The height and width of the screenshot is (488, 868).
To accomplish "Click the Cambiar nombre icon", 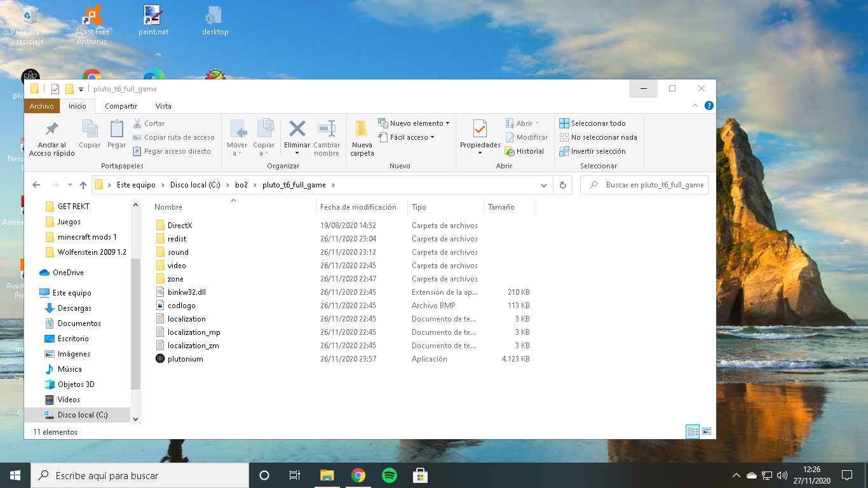I will click(327, 128).
